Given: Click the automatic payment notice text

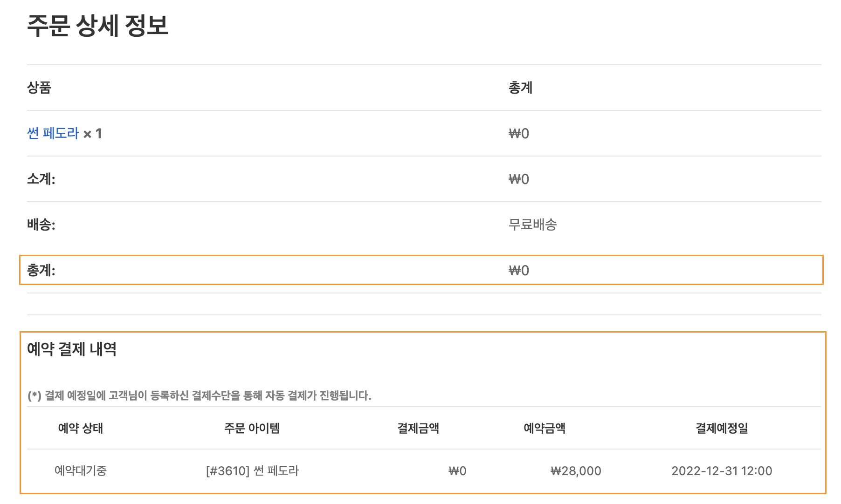Looking at the screenshot, I should (x=200, y=395).
